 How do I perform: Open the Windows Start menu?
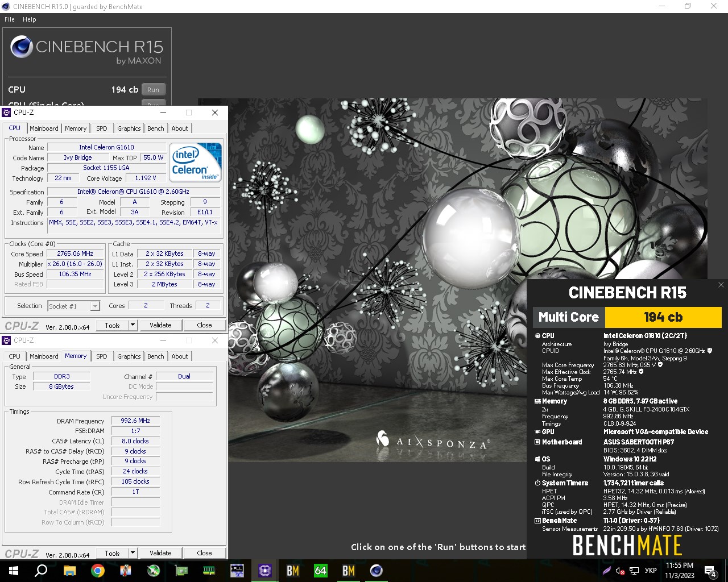point(14,571)
